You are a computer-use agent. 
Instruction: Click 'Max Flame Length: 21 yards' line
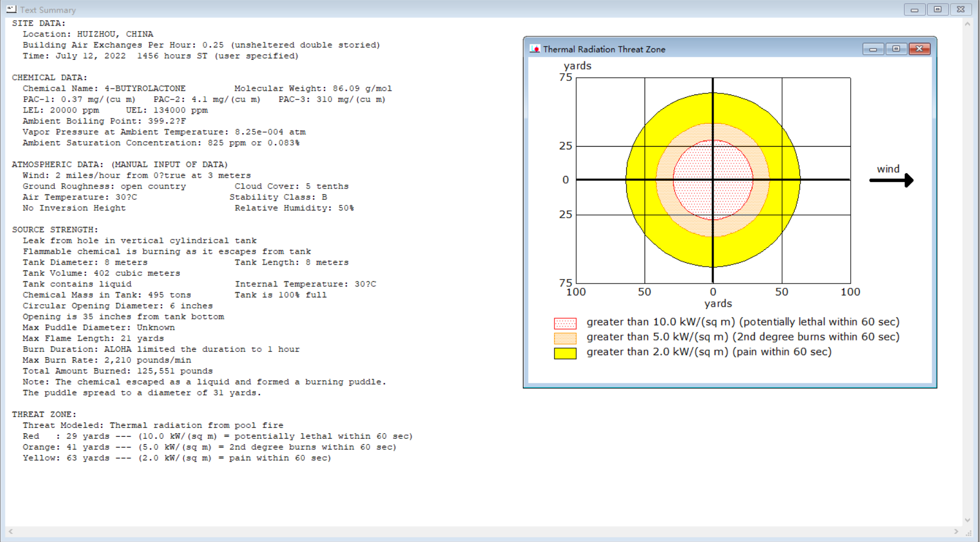(x=93, y=338)
